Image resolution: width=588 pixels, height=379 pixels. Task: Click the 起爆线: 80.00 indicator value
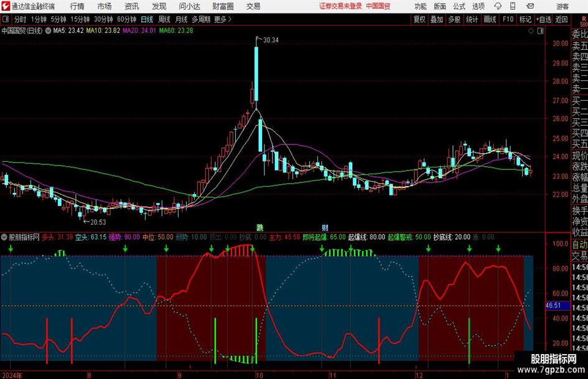[x=366, y=237]
